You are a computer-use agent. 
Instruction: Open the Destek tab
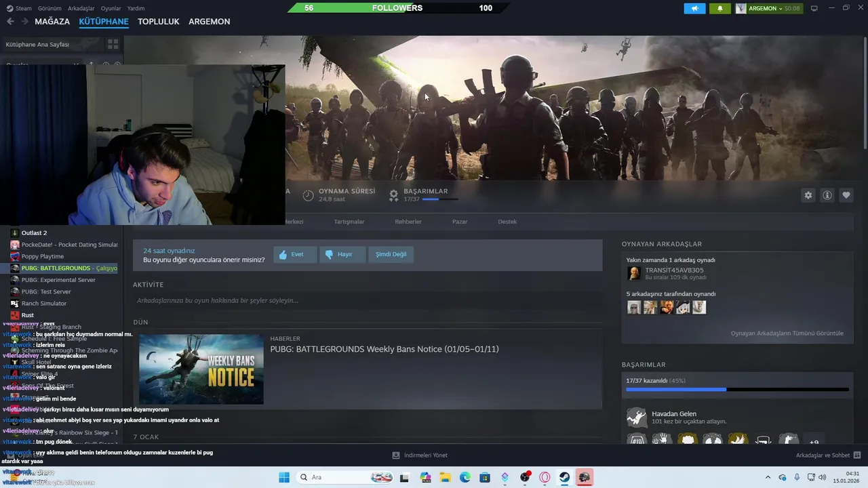click(507, 222)
